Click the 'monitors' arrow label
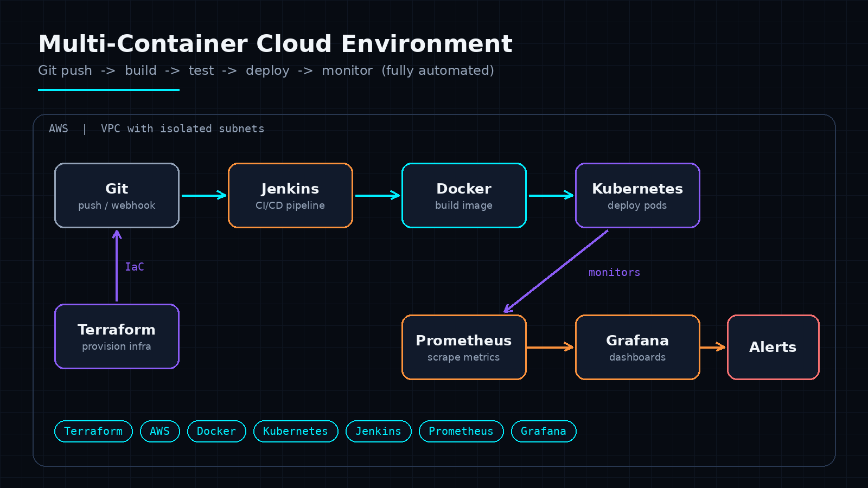868x488 pixels. [614, 272]
